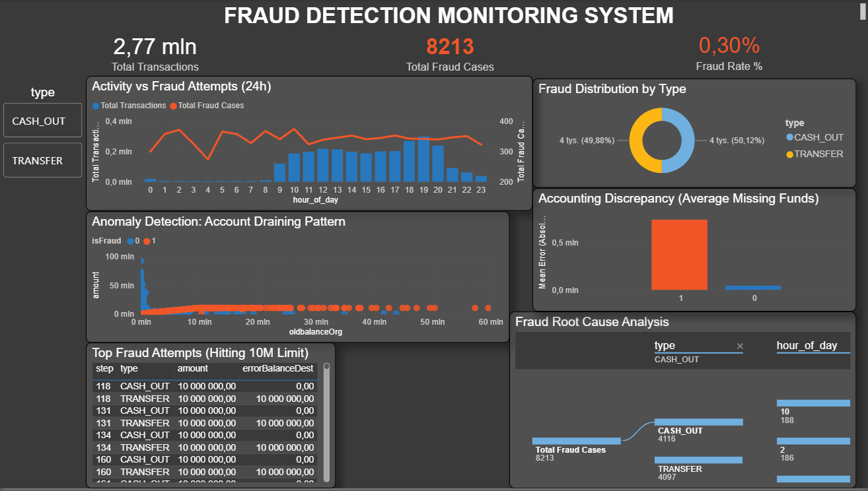
Task: Toggle CASH_OUT in the type slicer
Action: coord(42,120)
